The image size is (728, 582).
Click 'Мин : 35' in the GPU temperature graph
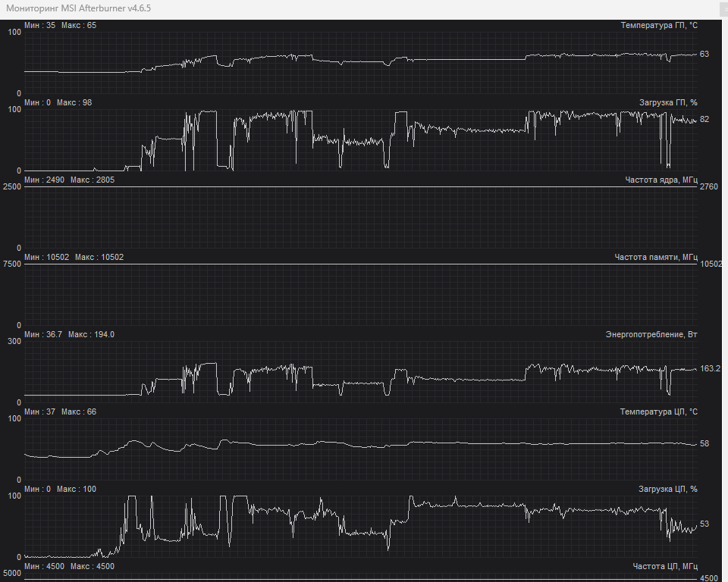coord(40,26)
